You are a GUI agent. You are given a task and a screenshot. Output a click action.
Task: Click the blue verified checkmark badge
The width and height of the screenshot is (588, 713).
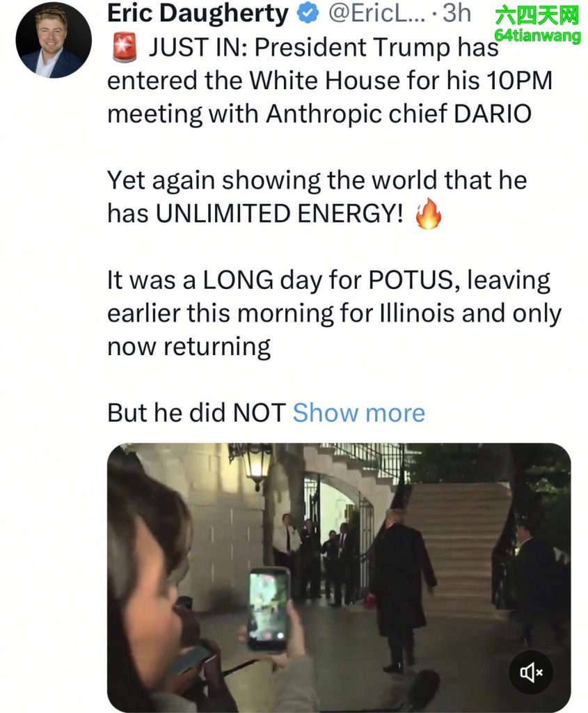click(308, 14)
